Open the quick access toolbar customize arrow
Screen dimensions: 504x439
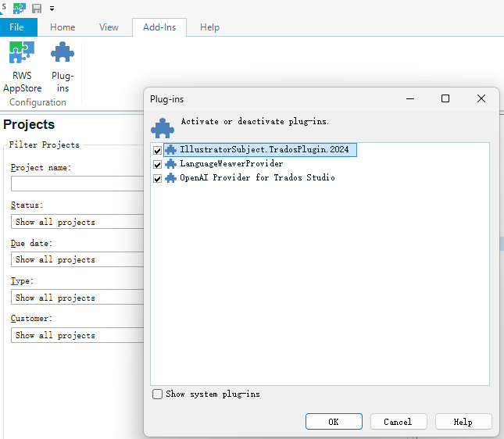(x=52, y=9)
